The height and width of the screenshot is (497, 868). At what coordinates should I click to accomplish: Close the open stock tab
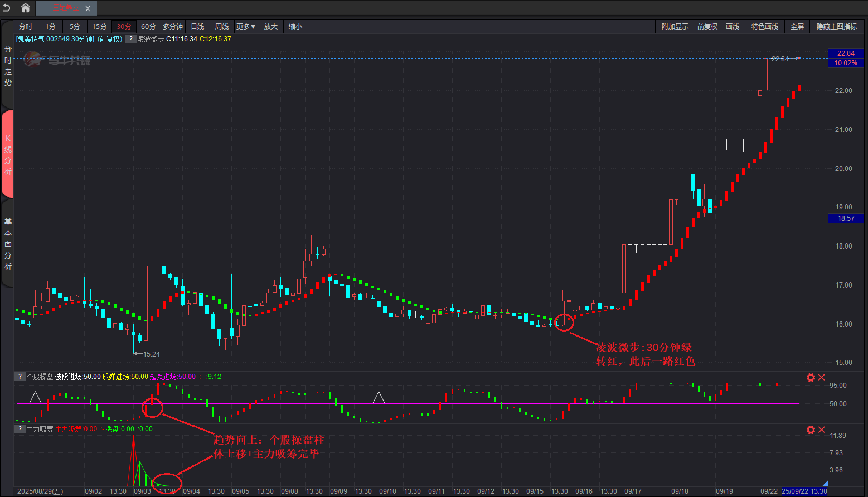tap(88, 8)
